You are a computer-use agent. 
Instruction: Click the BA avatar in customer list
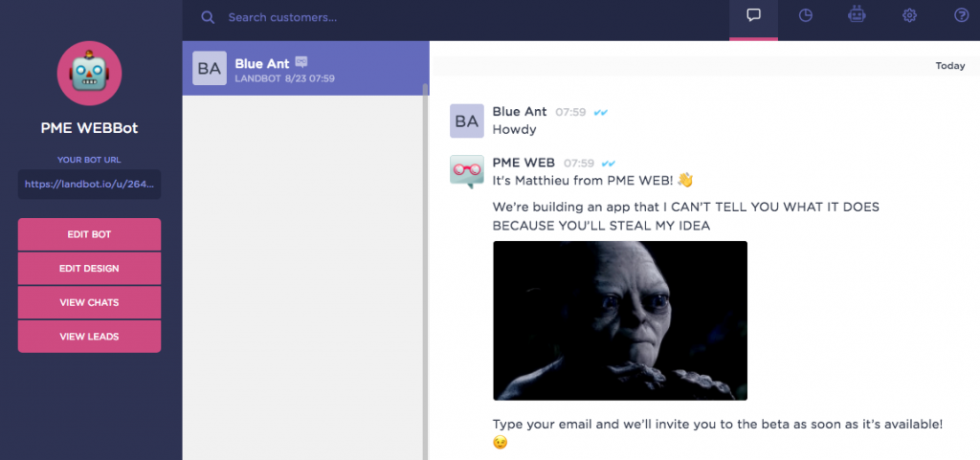click(x=210, y=68)
